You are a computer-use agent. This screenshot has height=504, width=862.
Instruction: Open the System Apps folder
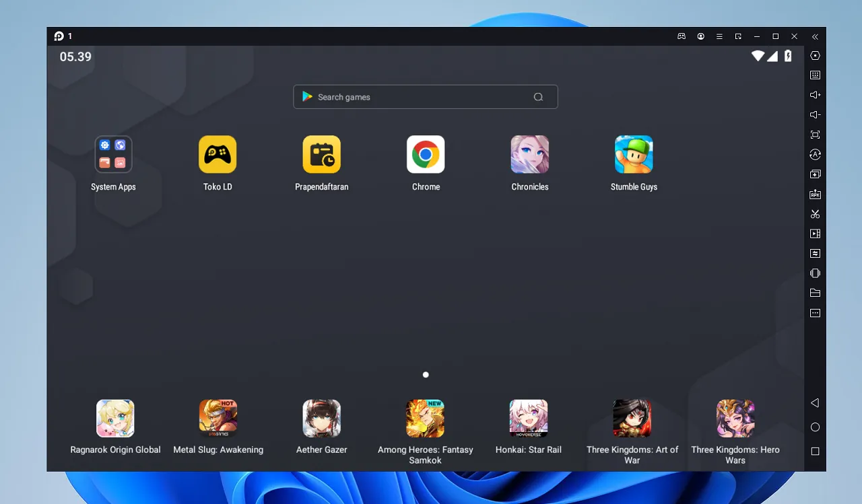(x=113, y=155)
